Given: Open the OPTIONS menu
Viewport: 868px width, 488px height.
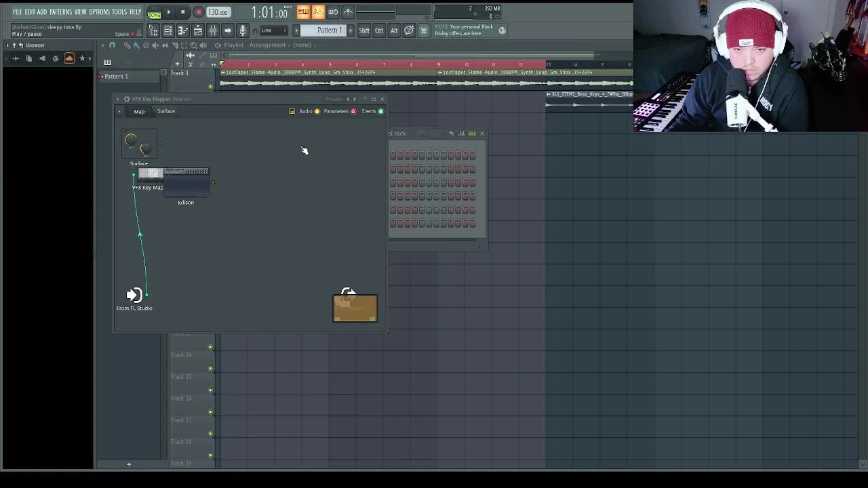Looking at the screenshot, I should [99, 12].
